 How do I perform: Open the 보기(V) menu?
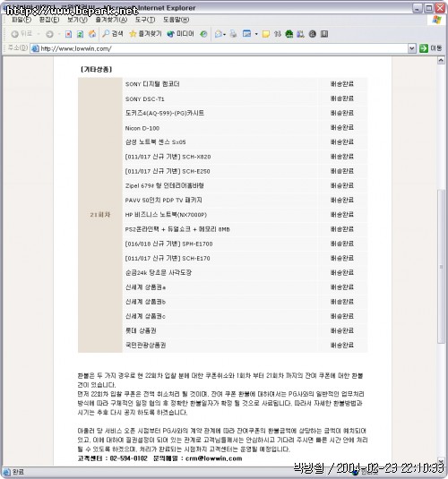(x=77, y=20)
